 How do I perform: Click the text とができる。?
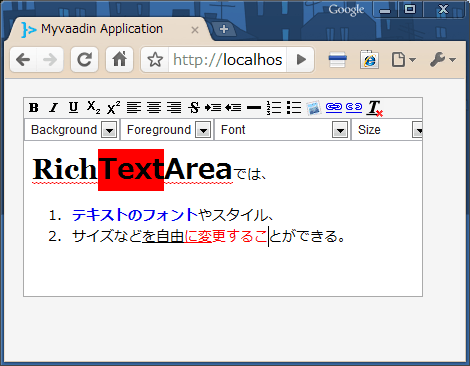tap(307, 236)
